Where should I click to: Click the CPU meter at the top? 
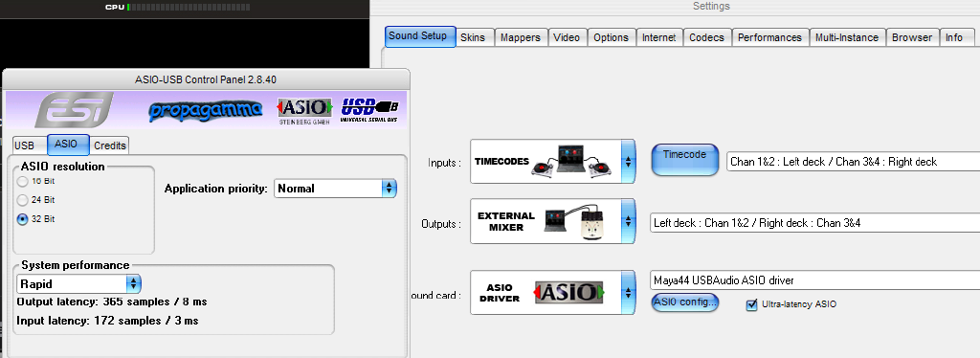coord(178,7)
